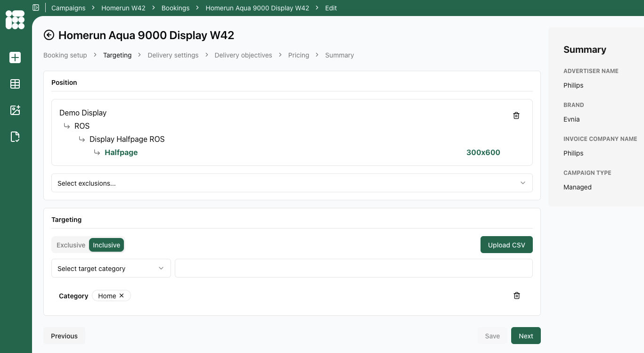The image size is (644, 353).
Task: Click the Upload CSV button
Action: pos(506,245)
